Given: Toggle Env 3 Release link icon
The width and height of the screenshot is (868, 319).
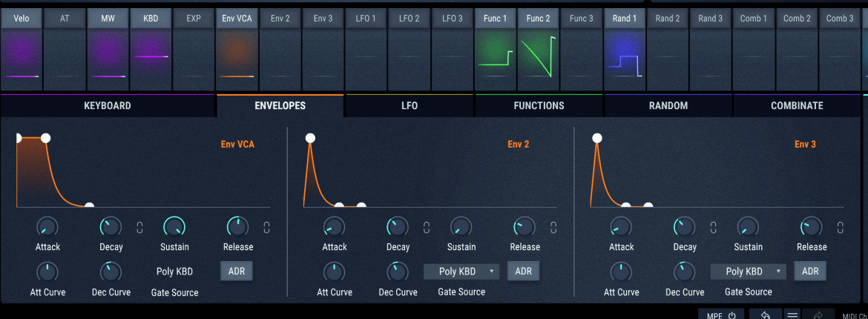Looking at the screenshot, I should pyautogui.click(x=841, y=227).
